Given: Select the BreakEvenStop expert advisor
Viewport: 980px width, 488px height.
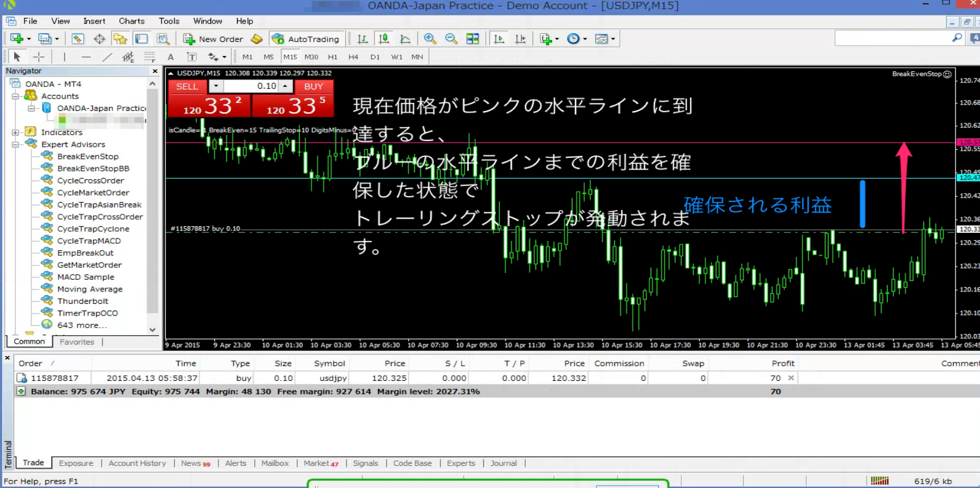Looking at the screenshot, I should click(x=88, y=157).
